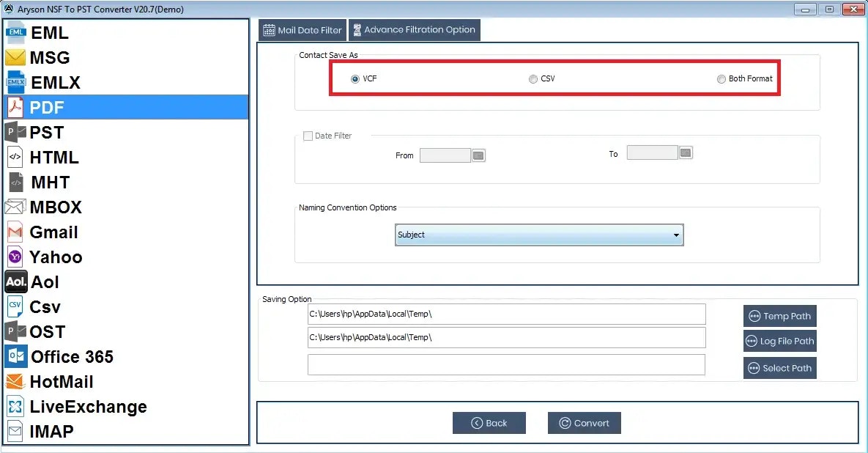Image resolution: width=868 pixels, height=453 pixels.
Task: Click the EML format icon
Action: tap(15, 33)
